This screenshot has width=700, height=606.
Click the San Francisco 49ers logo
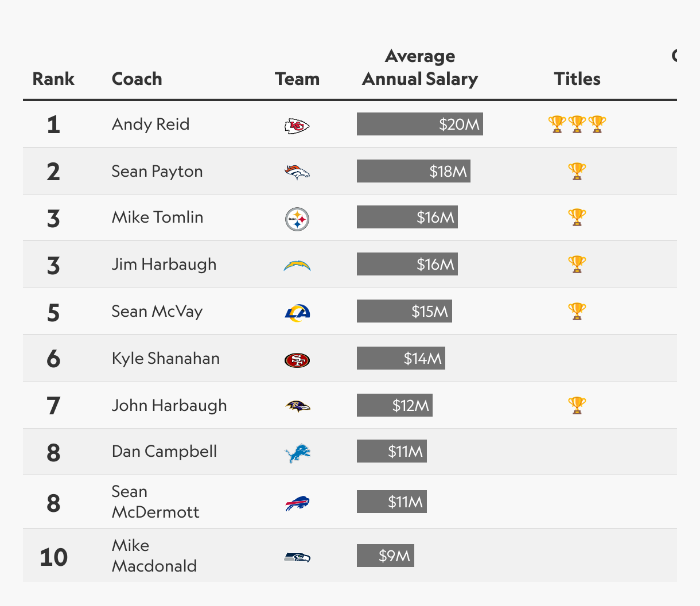[297, 360]
